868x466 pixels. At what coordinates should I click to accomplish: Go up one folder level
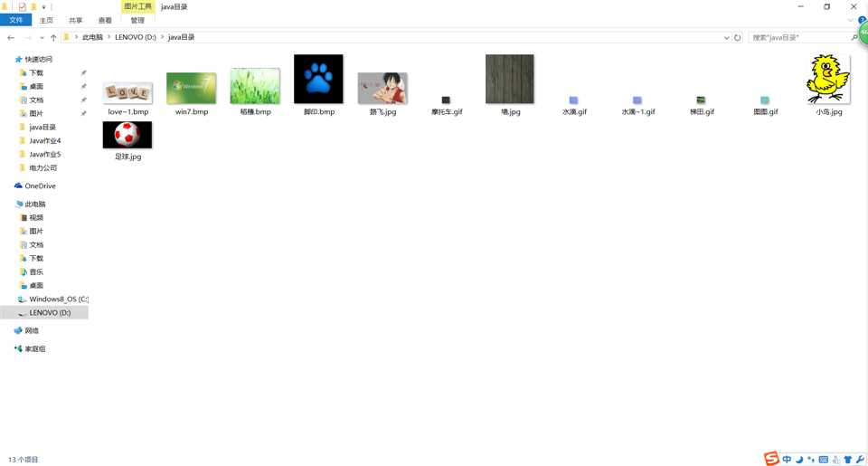pyautogui.click(x=53, y=38)
